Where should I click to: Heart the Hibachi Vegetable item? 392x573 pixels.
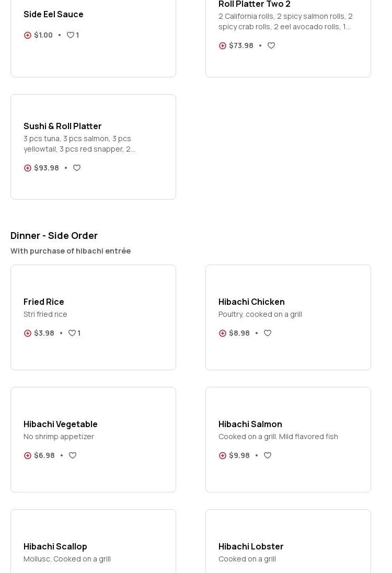(x=73, y=455)
